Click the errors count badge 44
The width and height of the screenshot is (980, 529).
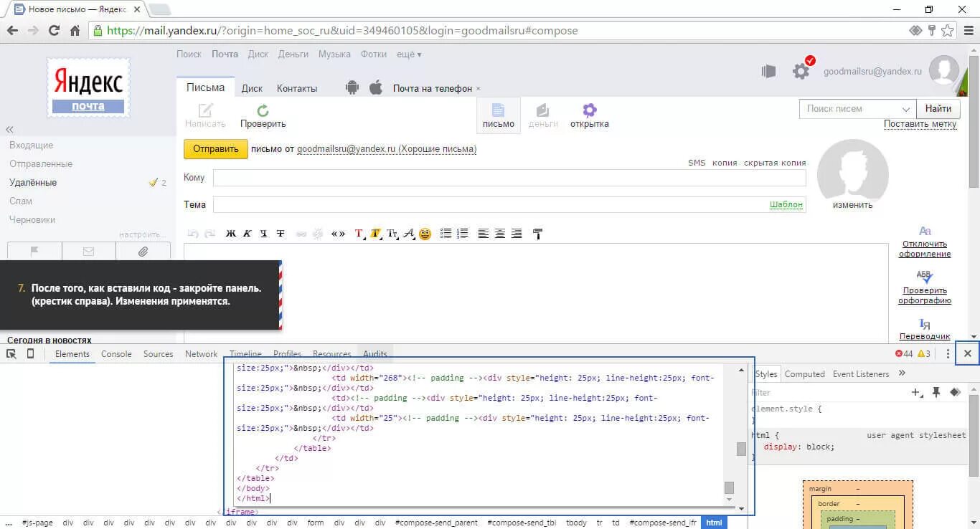point(903,354)
